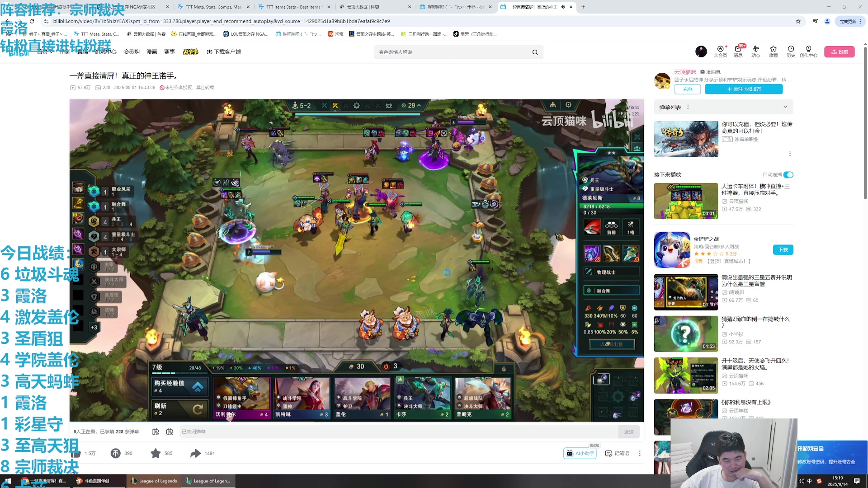Mute the playing tab via speaker icon
Screen dimensions: 868x488
pyautogui.click(x=563, y=7)
